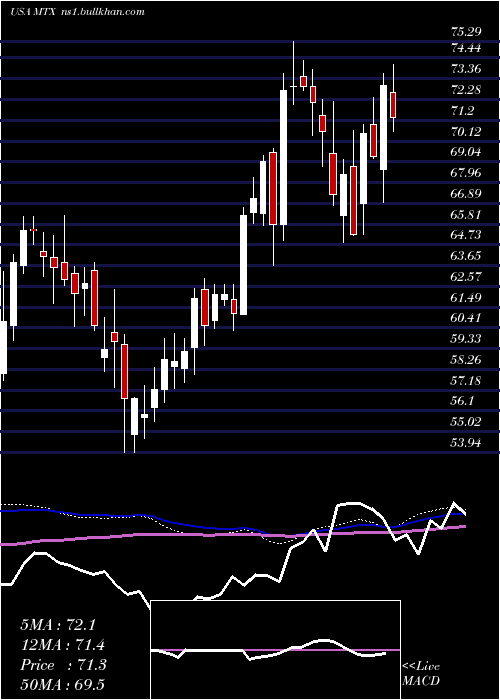The image size is (500, 700).
Task: Select price label 73.36
Action: pyautogui.click(x=466, y=68)
